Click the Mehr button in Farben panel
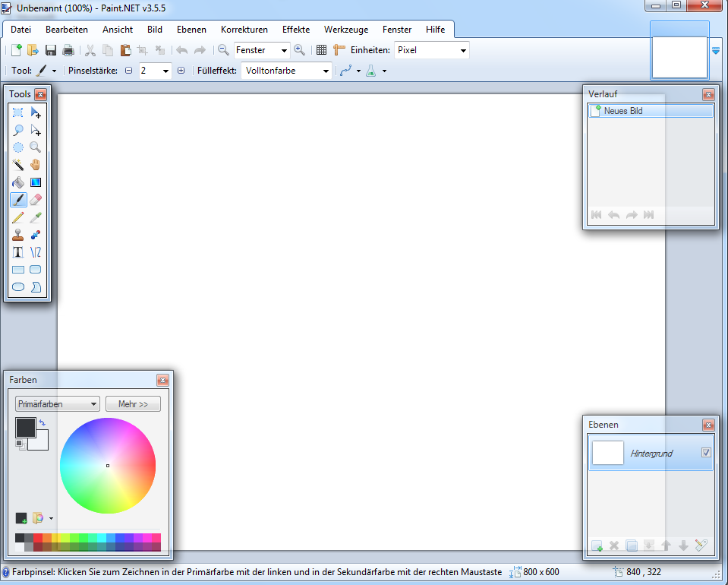This screenshot has width=728, height=585. pos(133,403)
